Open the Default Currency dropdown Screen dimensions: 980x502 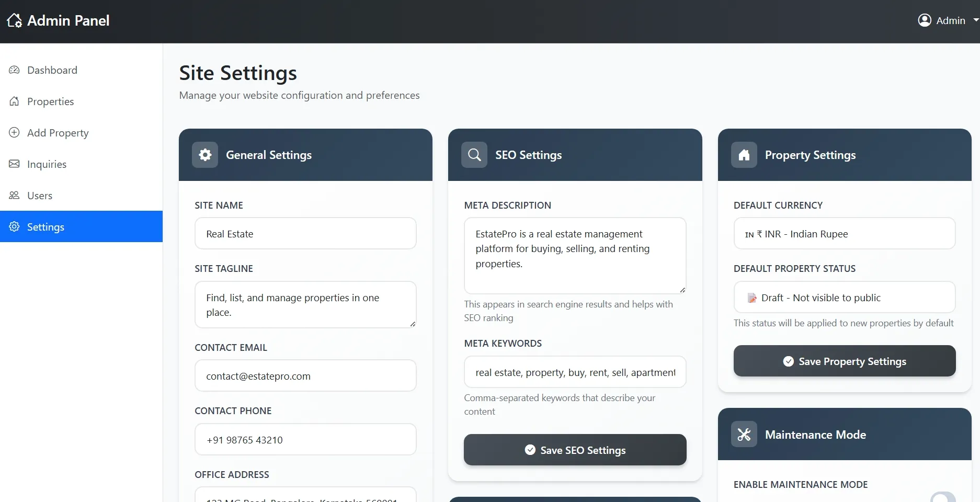pyautogui.click(x=844, y=234)
